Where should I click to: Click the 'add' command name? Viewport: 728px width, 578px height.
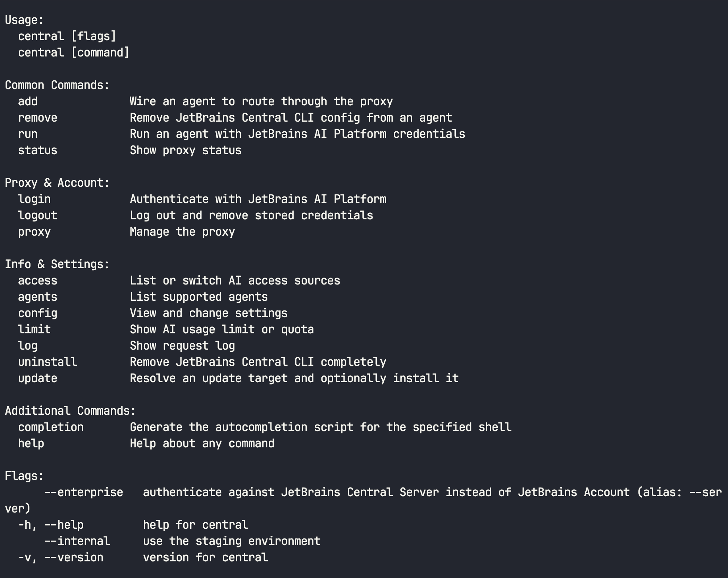[28, 102]
